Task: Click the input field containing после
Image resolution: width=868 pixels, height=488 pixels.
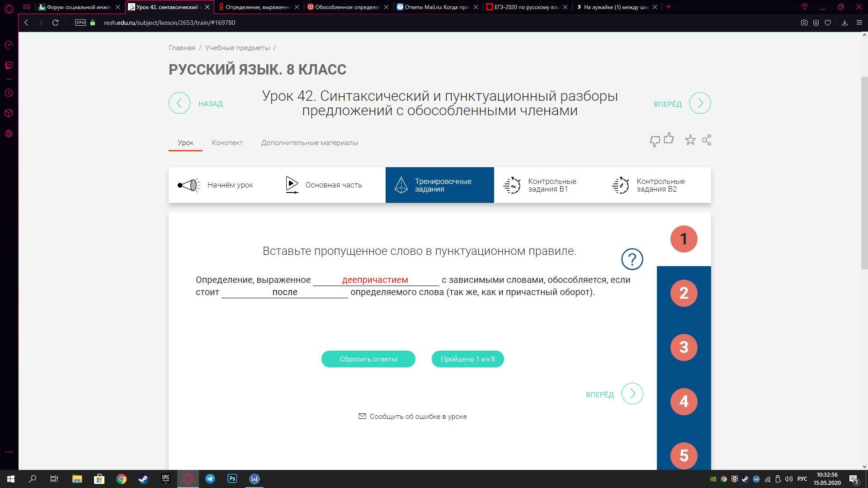Action: click(x=284, y=292)
